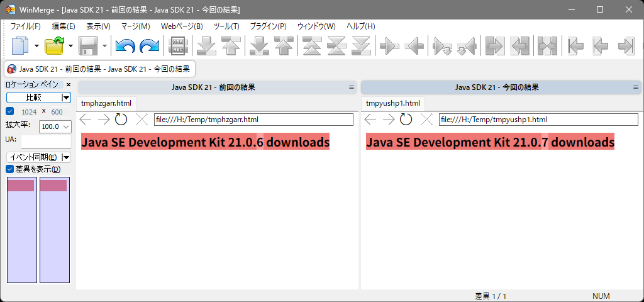Open the ウィンドウ(W) menu

pos(316,26)
